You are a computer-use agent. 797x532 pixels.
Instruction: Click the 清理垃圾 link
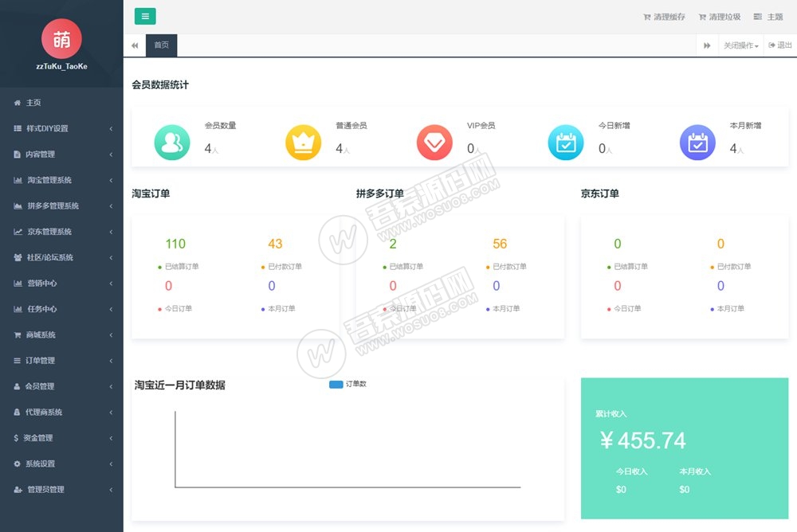click(720, 17)
